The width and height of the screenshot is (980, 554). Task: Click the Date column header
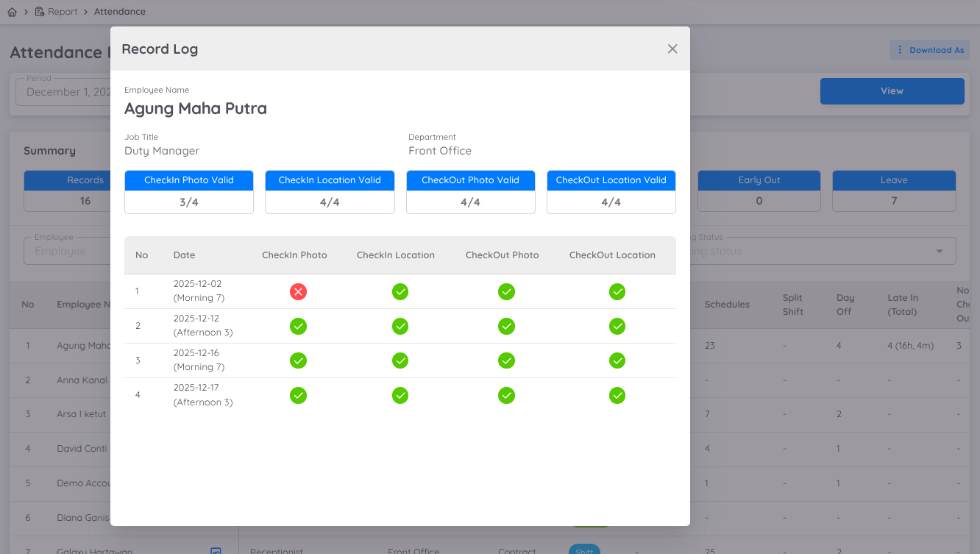coord(184,255)
